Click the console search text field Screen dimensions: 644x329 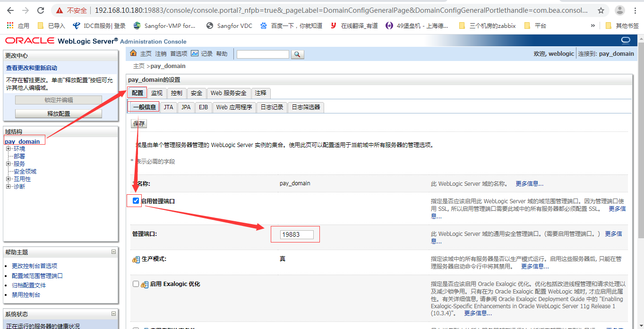pos(263,54)
